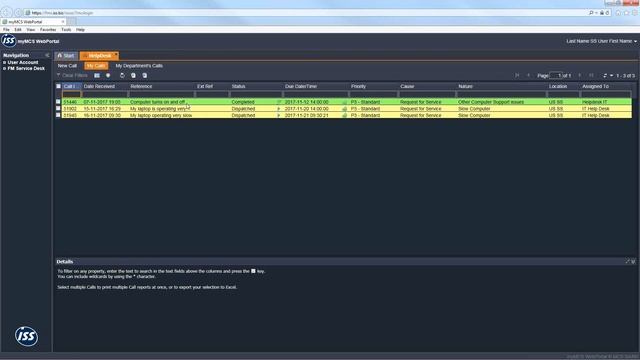Image resolution: width=640 pixels, height=360 pixels.
Task: Click the priority icon on the green Completed row
Action: point(344,102)
